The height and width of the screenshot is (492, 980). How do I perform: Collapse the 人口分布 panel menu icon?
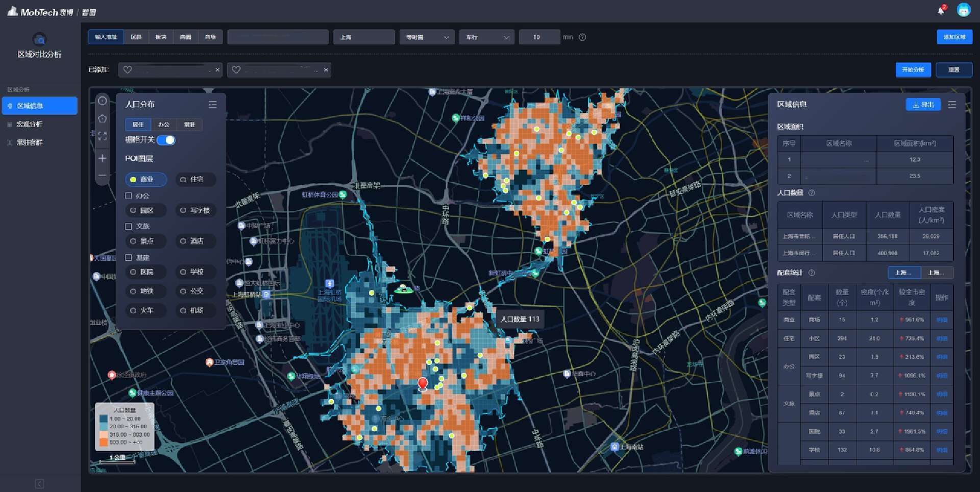click(213, 105)
